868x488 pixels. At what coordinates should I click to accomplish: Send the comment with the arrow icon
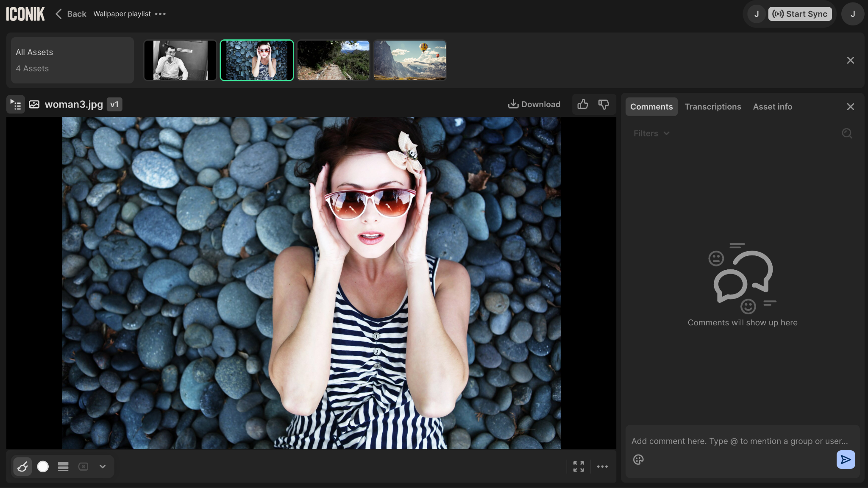point(846,460)
